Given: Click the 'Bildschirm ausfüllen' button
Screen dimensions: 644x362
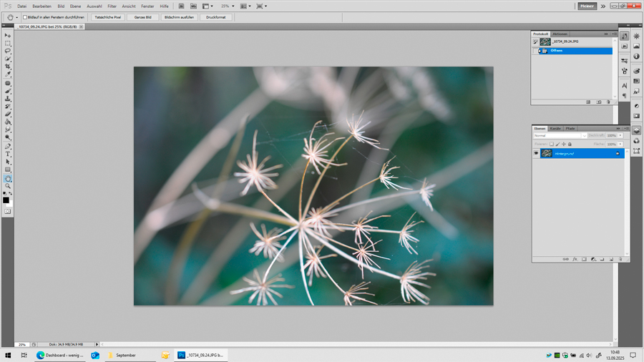Looking at the screenshot, I should (x=179, y=17).
